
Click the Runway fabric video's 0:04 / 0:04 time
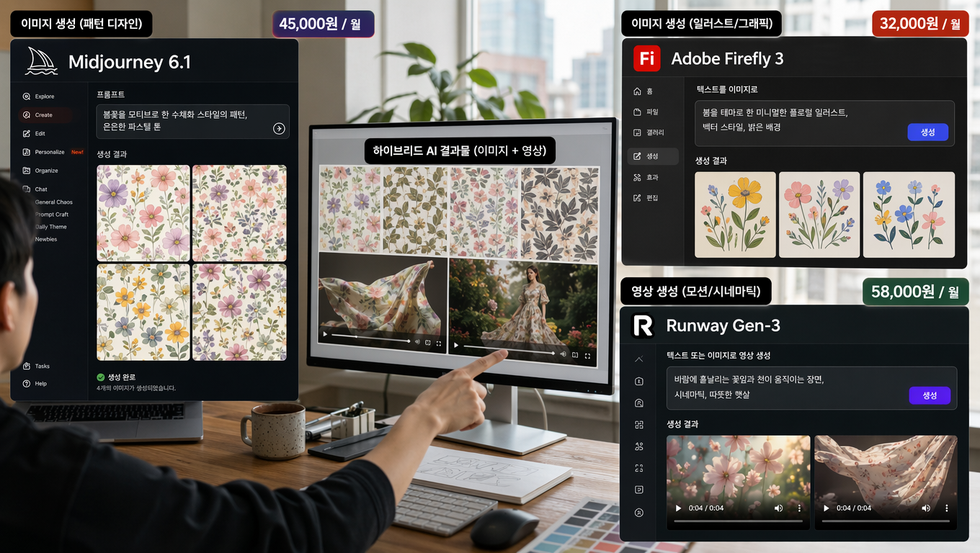pyautogui.click(x=854, y=508)
